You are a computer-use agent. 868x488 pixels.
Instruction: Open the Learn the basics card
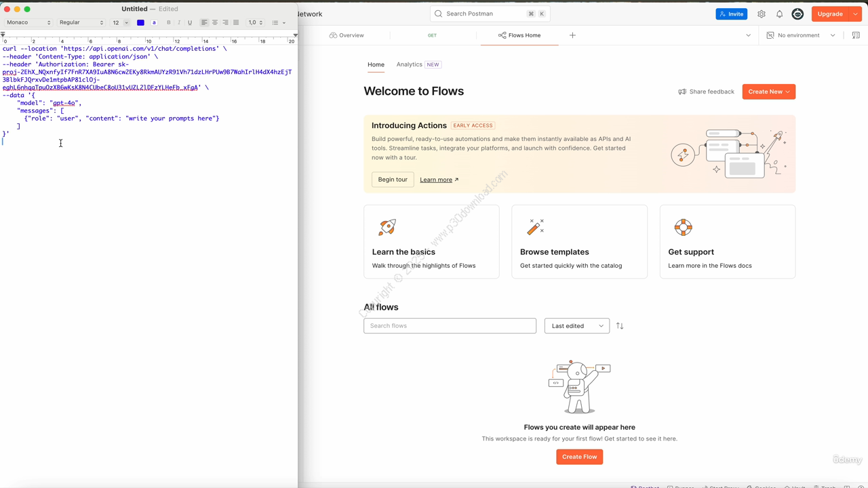(x=431, y=241)
